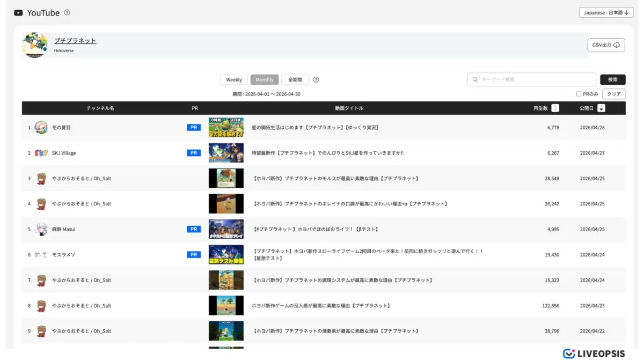Open thumbnail for 星旅テスト video

(226, 255)
